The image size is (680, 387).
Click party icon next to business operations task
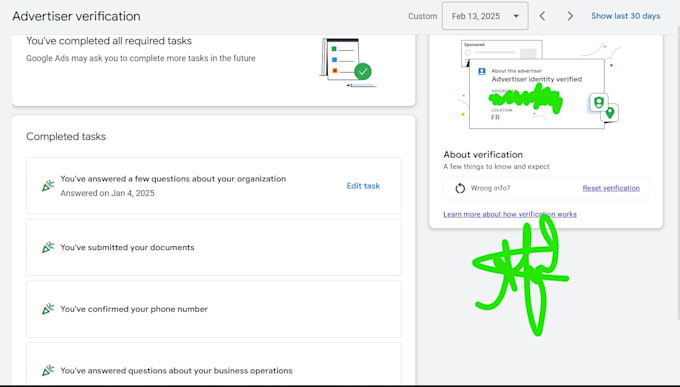48,371
